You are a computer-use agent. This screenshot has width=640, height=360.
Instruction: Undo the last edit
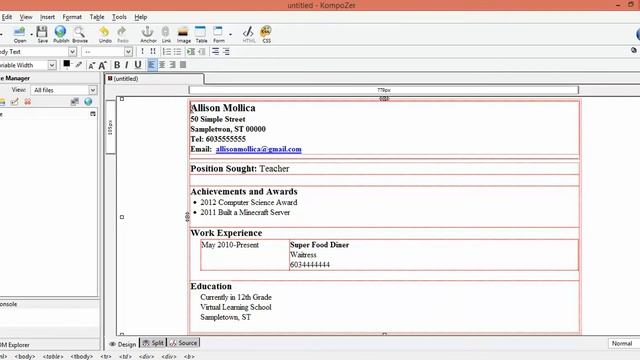[x=105, y=34]
